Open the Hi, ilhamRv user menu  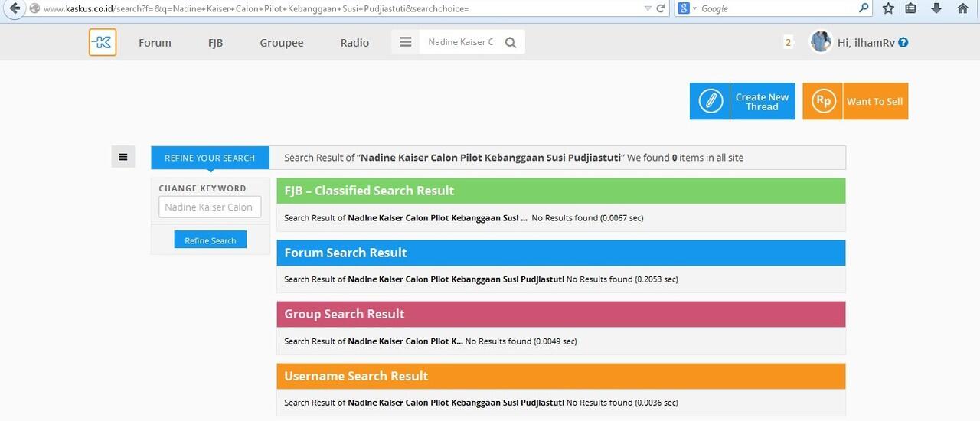click(x=866, y=43)
